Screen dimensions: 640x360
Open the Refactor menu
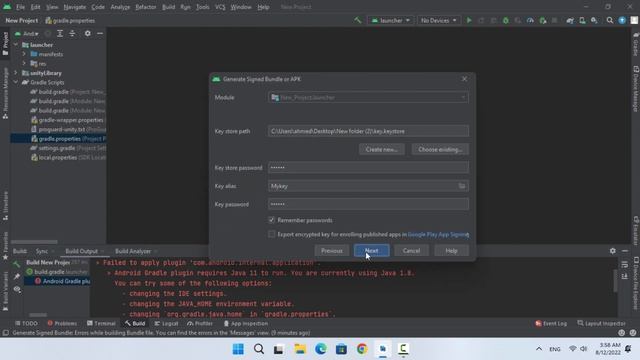click(146, 7)
